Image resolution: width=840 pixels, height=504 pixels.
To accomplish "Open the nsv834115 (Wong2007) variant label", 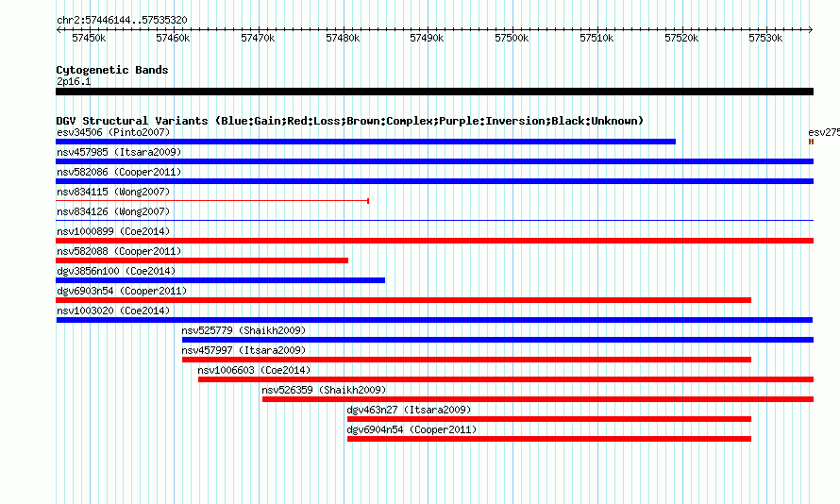I will 113,192.
